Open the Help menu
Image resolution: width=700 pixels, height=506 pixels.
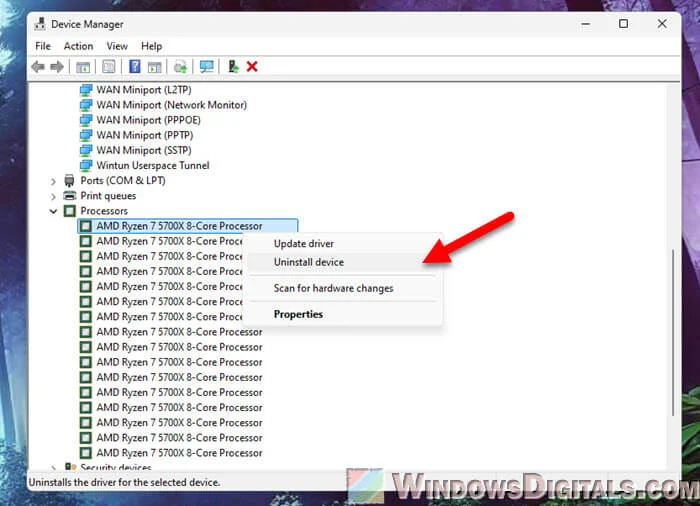151,46
